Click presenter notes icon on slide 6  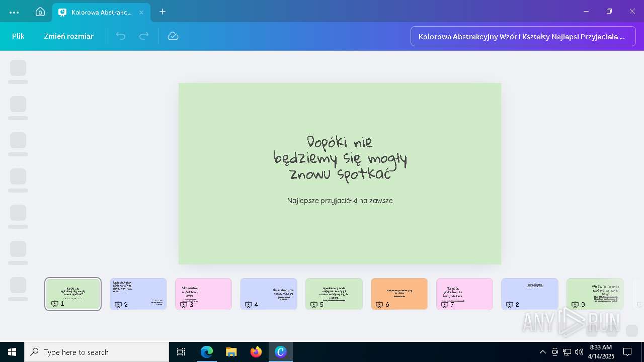point(380,304)
